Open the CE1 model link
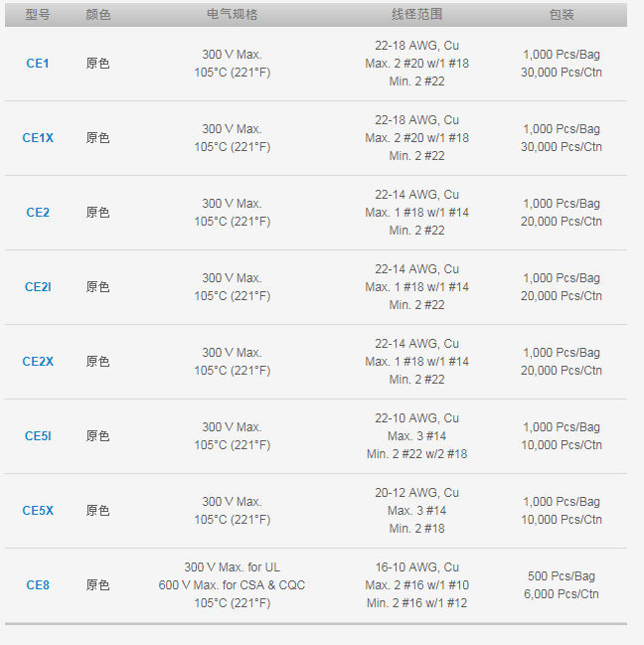The height and width of the screenshot is (645, 644). pos(38,64)
